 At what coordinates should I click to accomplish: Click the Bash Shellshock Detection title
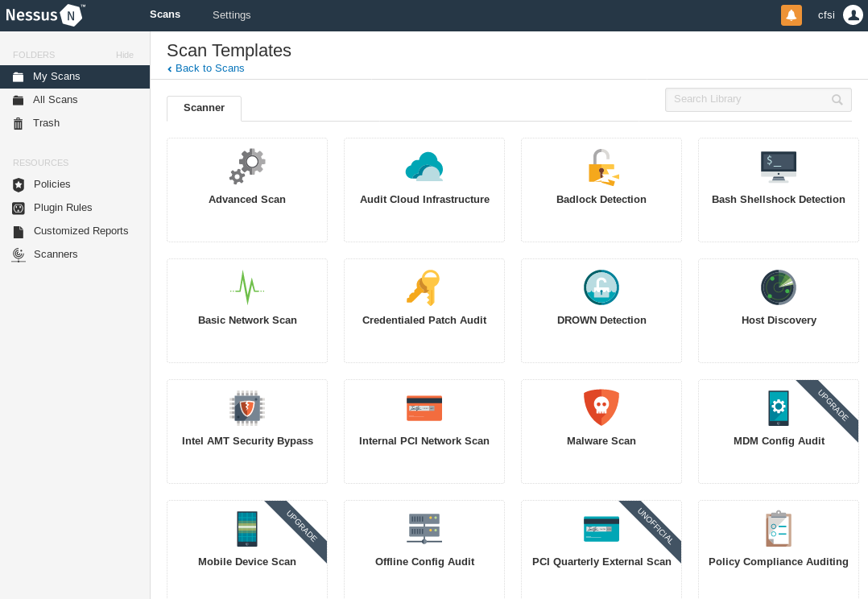pos(779,200)
